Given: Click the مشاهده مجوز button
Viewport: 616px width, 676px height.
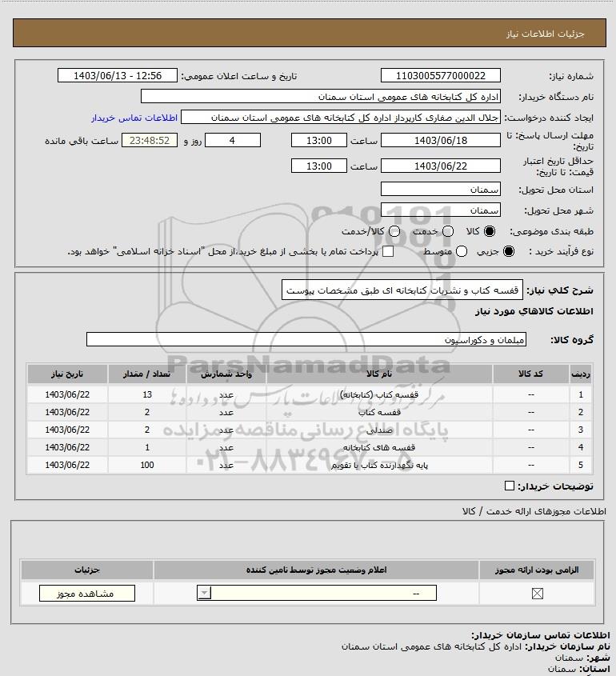Looking at the screenshot, I should (87, 594).
